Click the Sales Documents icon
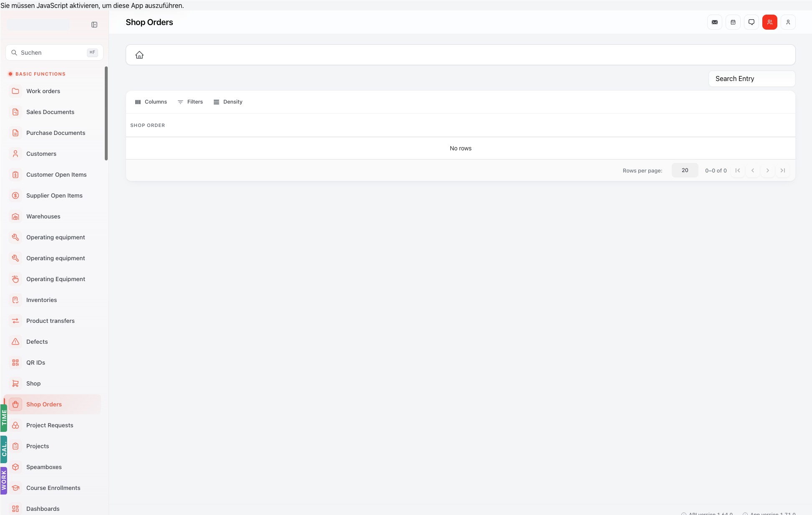Image resolution: width=812 pixels, height=515 pixels. pyautogui.click(x=15, y=112)
